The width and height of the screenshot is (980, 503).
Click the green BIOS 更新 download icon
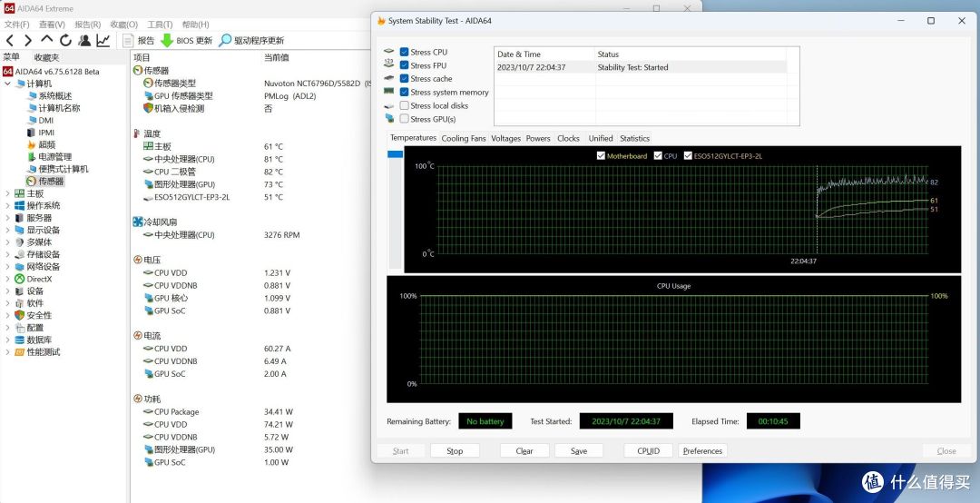(167, 41)
